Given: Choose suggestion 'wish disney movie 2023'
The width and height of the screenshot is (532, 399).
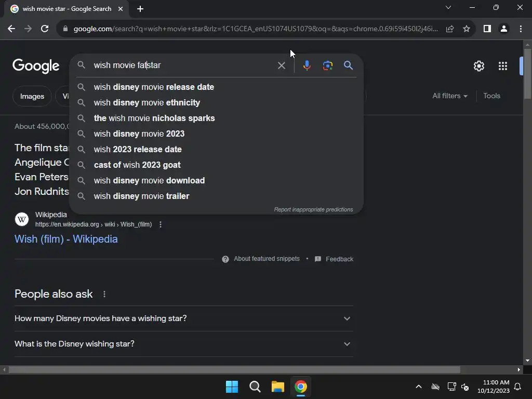Looking at the screenshot, I should point(217,134).
